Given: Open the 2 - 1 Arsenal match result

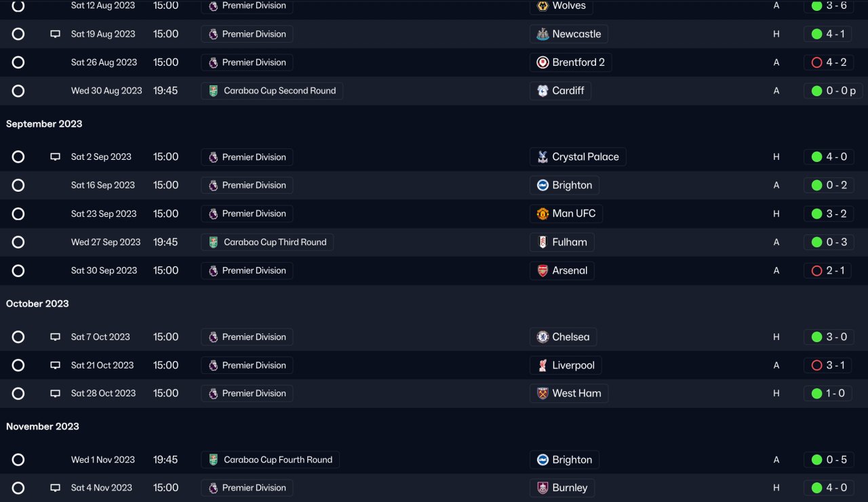Looking at the screenshot, I should coord(835,271).
